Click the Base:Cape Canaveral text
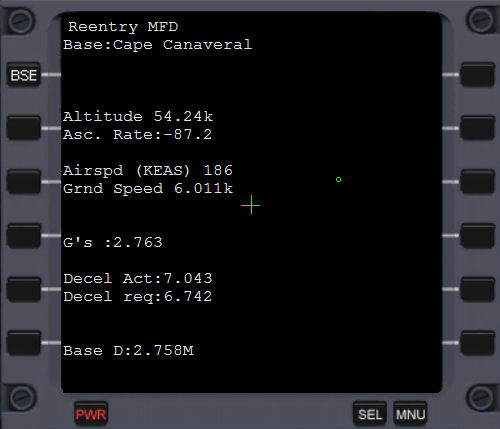500x429 pixels. coord(158,45)
